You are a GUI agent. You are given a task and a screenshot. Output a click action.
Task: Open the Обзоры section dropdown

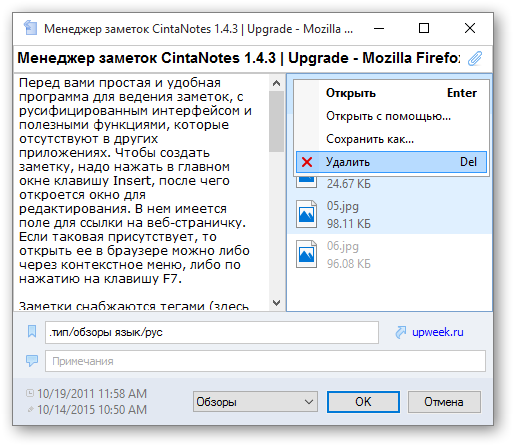pyautogui.click(x=255, y=402)
